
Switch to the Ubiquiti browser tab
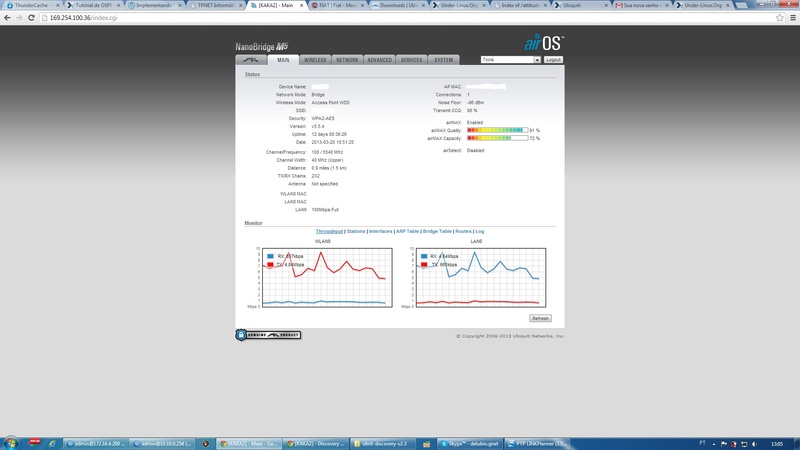580,5
